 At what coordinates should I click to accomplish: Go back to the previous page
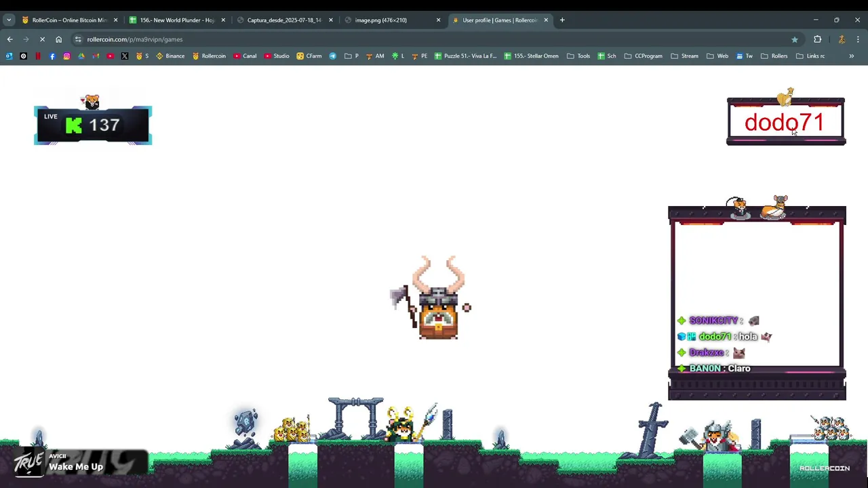coord(9,39)
